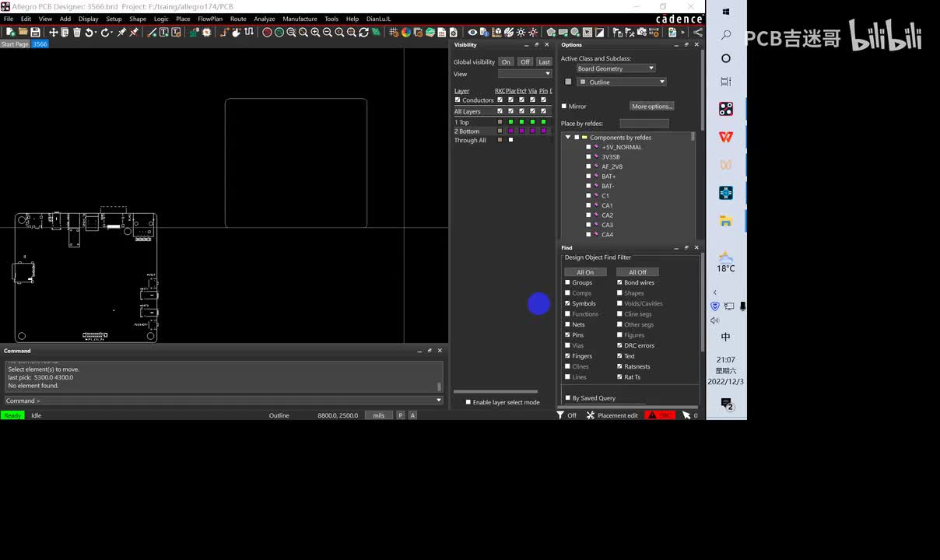Expand the toolbar overflow chevron

tap(683, 32)
